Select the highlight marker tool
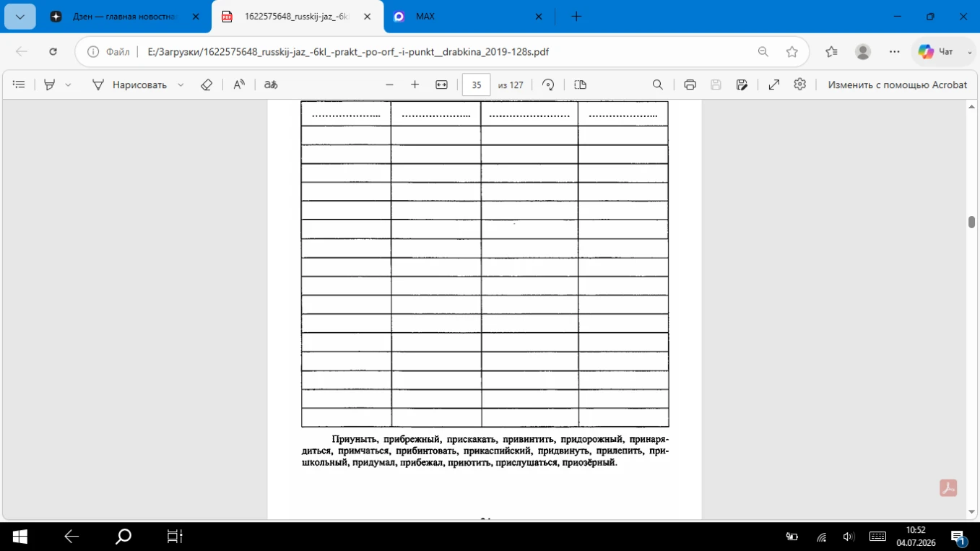980x551 pixels. click(x=49, y=84)
